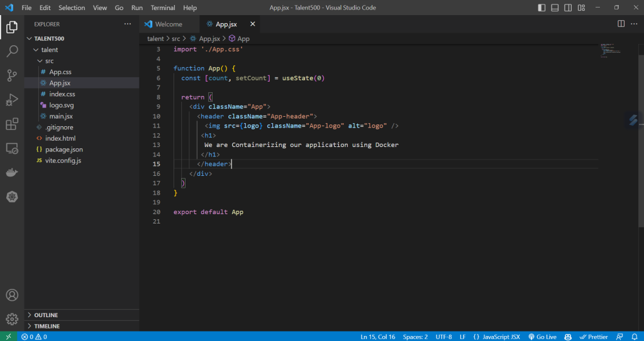Toggle Go Live server in status bar

542,337
